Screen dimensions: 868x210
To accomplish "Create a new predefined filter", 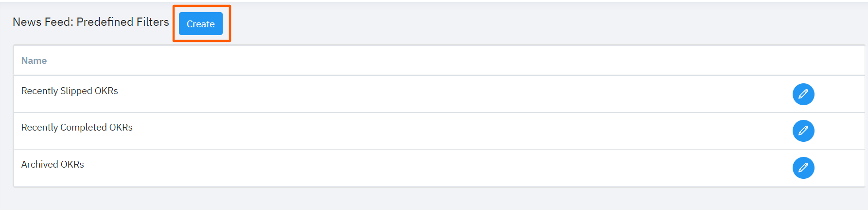I will (200, 24).
